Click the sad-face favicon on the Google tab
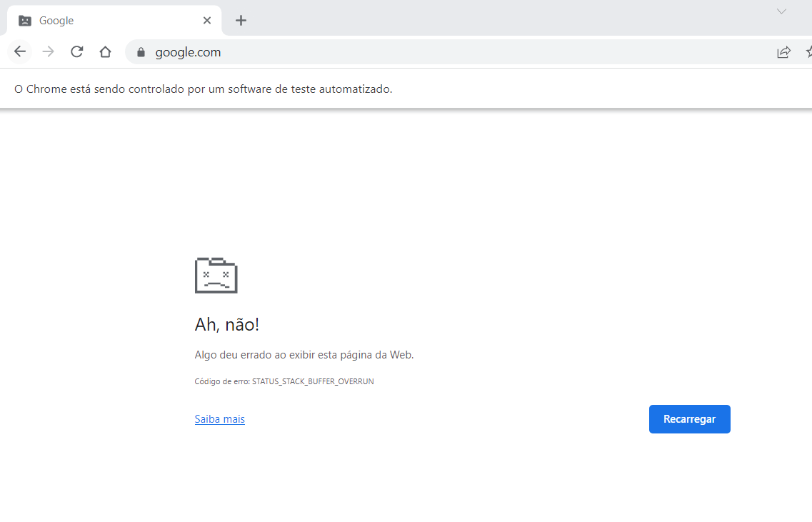The image size is (812, 522). (26, 20)
